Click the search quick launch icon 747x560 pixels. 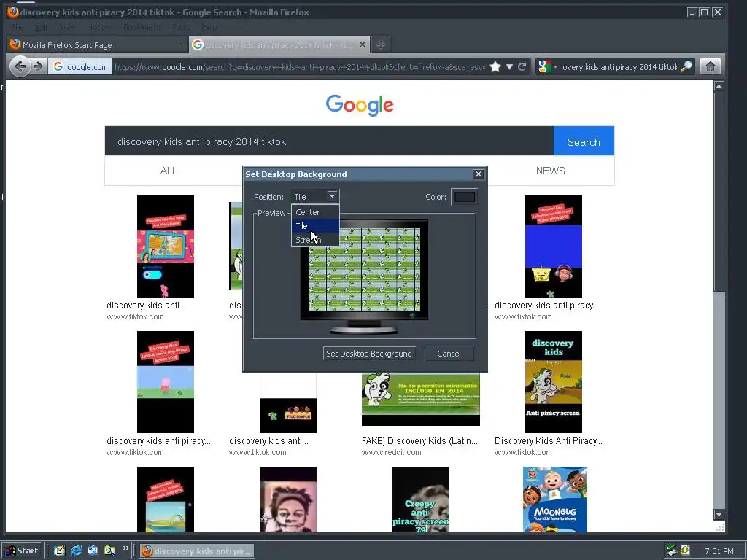109,551
